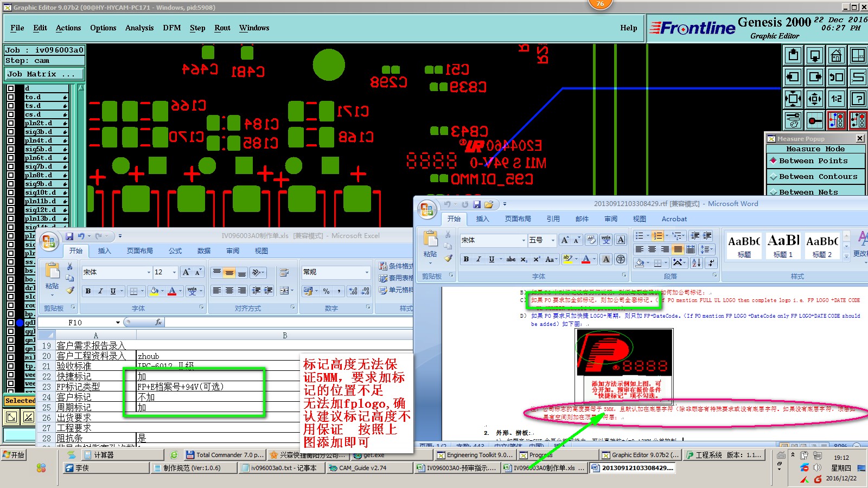Select Between Nets measure mode
Viewport: 868px width, 488px height.
click(x=815, y=191)
